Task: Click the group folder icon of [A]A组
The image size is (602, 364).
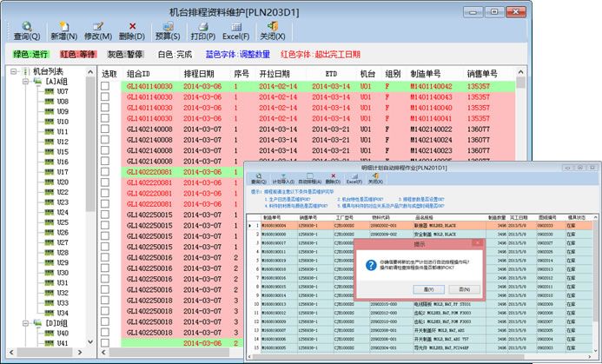Action: 37,81
